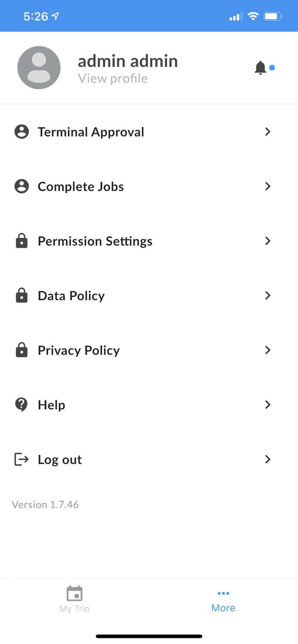Open Permission Settings via its chevron
This screenshot has height=644, width=298.
pos(267,241)
